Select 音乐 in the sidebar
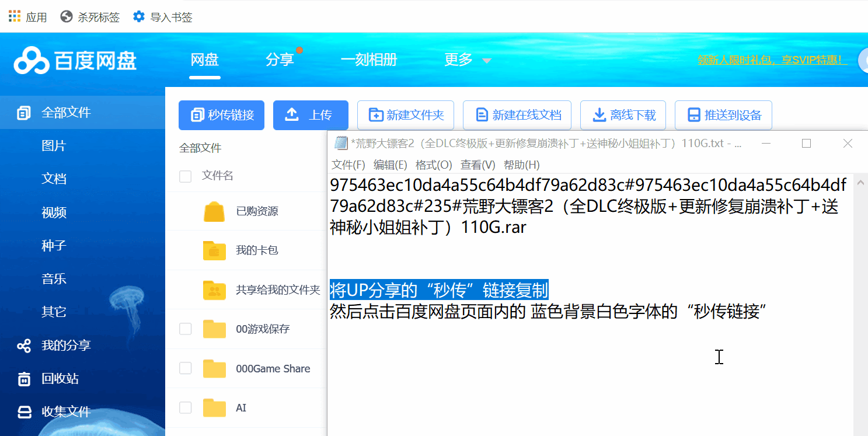 54,279
